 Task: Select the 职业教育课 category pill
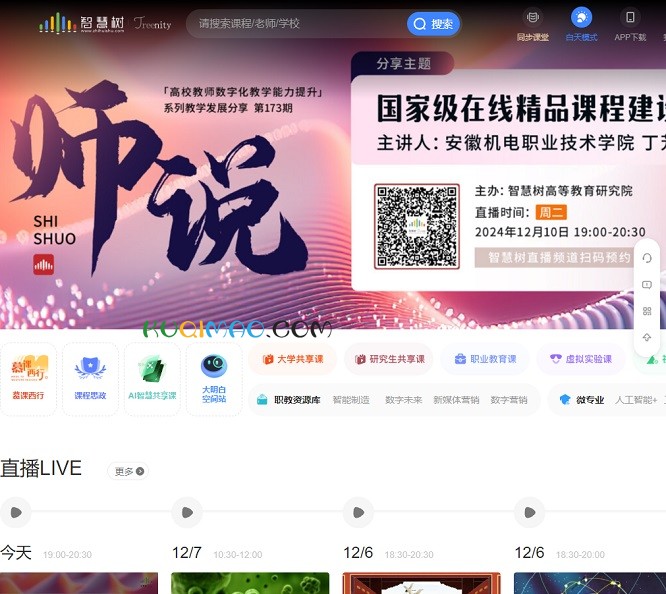(x=485, y=359)
